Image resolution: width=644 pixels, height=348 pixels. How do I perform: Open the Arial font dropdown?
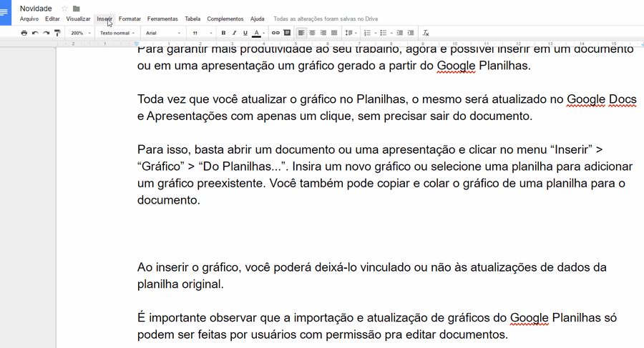(x=163, y=33)
